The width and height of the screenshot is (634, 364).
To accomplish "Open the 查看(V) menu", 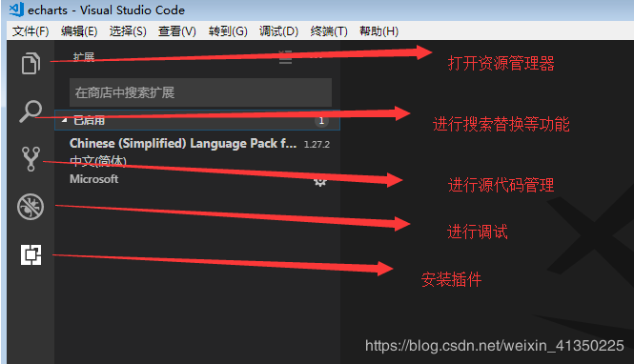I will [x=177, y=31].
